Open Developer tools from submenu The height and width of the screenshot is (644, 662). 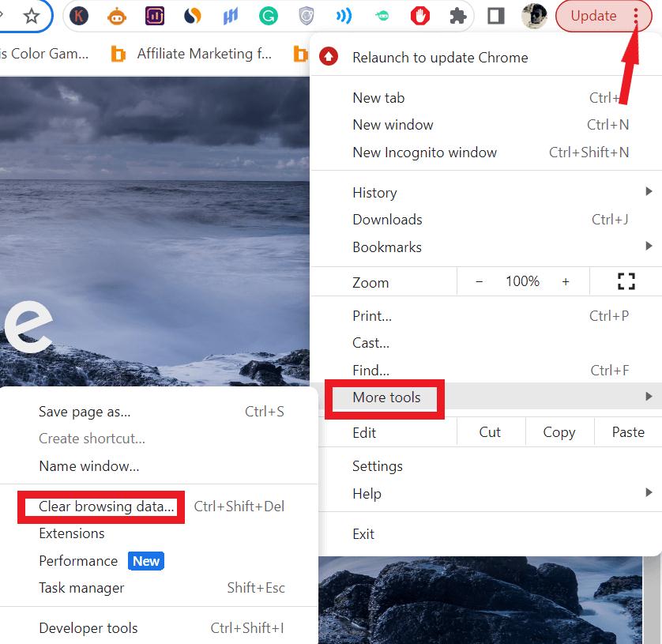coord(159,628)
